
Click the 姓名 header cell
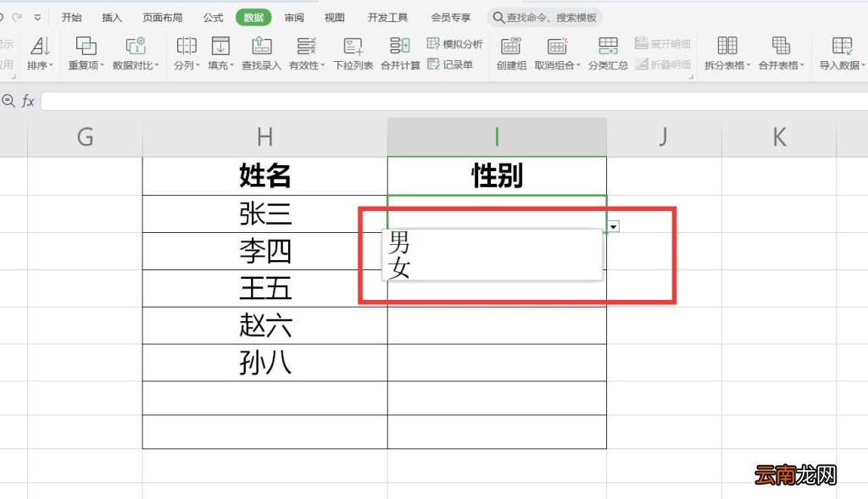264,176
